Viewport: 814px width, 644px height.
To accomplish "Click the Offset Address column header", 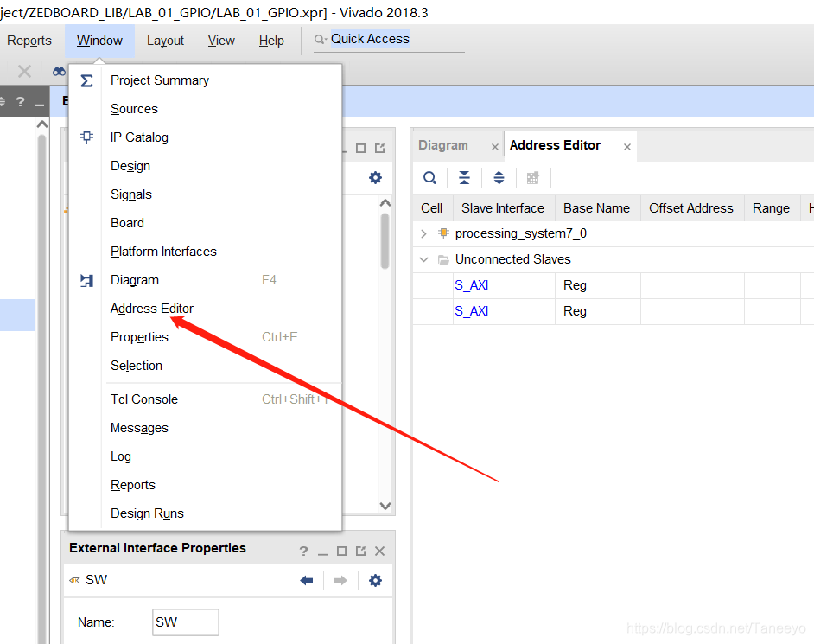I will tap(692, 208).
